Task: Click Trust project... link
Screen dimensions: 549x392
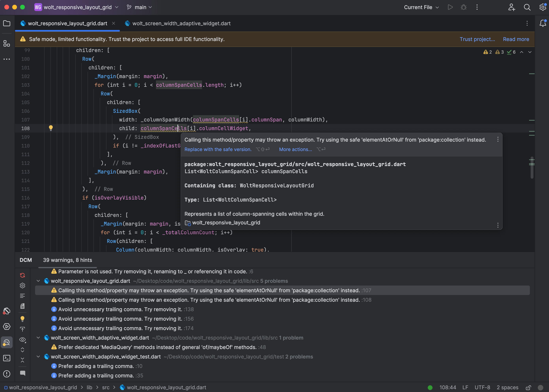Action: coord(477,39)
